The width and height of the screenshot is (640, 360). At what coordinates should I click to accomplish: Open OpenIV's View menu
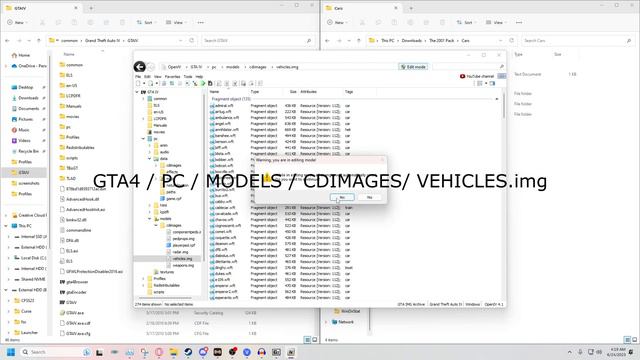coord(158,77)
